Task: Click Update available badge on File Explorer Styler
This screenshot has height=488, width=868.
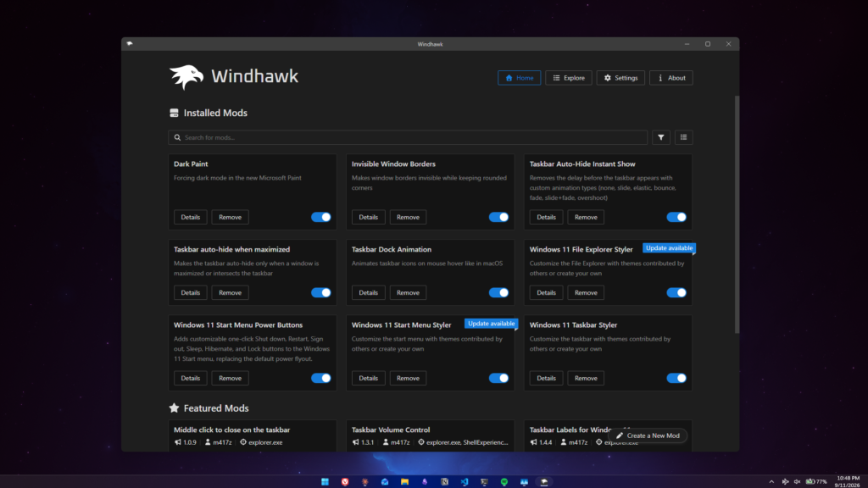Action: tap(669, 248)
